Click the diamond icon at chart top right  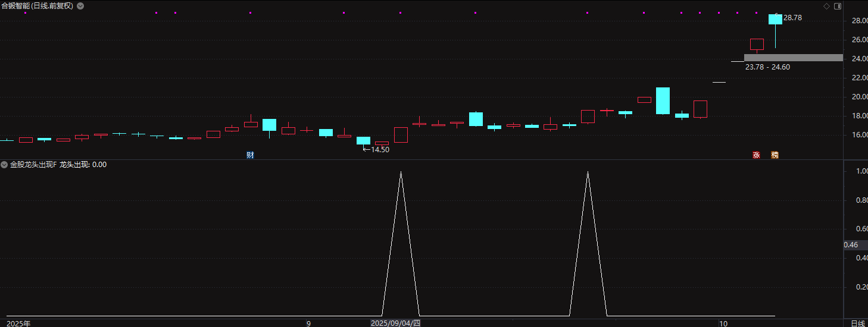pos(826,6)
